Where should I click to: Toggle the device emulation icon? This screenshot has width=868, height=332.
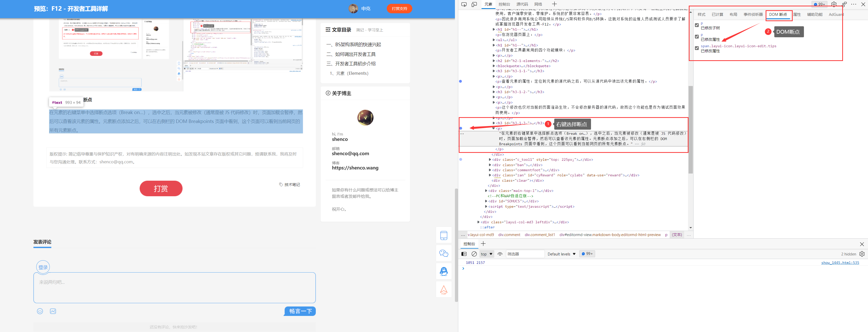[474, 4]
